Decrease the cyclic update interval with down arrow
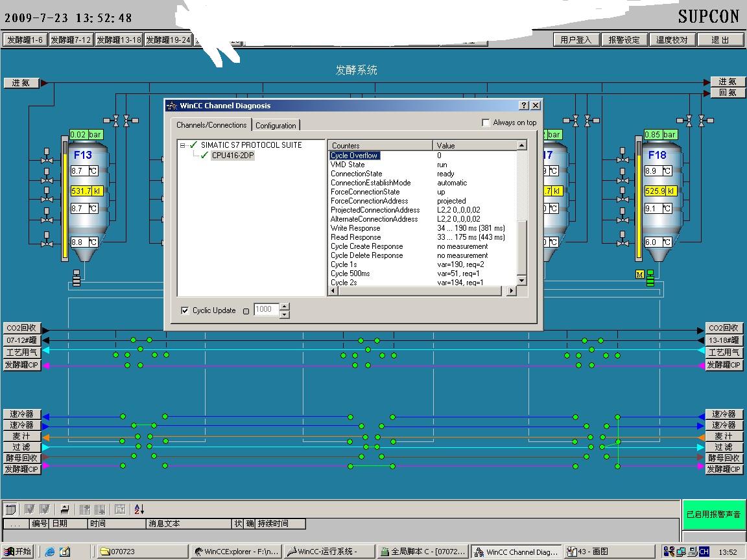 pyautogui.click(x=285, y=314)
